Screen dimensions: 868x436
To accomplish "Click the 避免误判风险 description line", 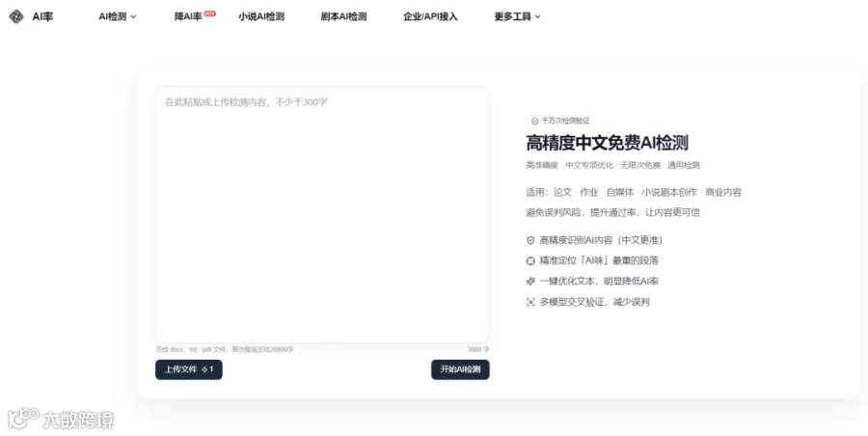I will [x=612, y=212].
